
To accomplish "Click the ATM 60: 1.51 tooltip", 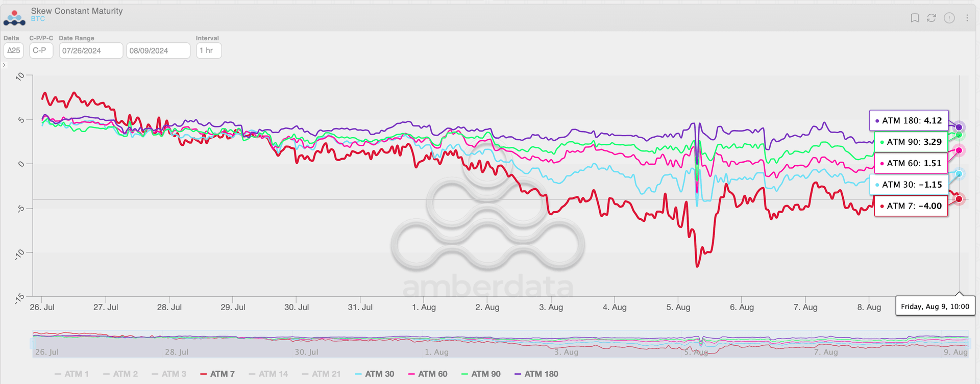I will point(911,163).
